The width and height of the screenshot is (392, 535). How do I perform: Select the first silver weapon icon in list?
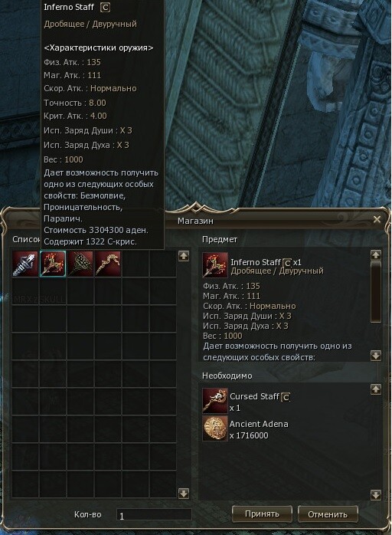click(x=25, y=264)
